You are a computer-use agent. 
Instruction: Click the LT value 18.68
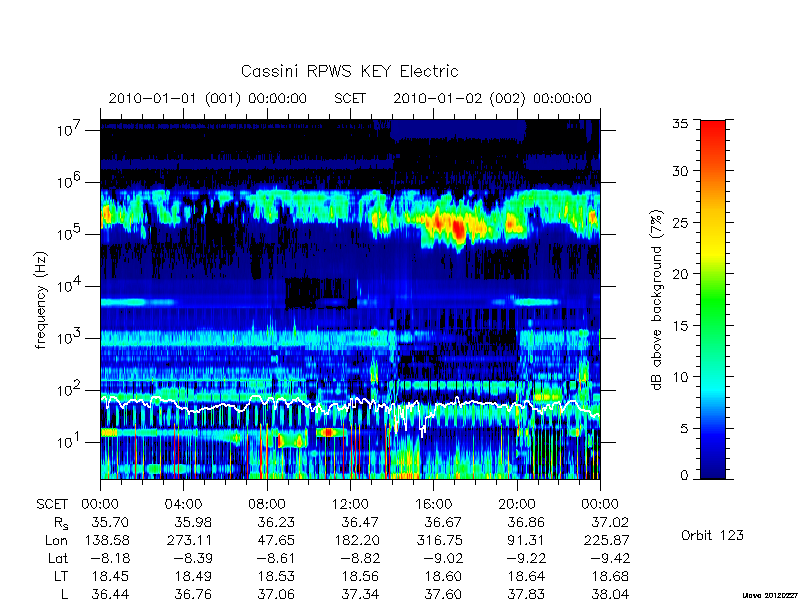pos(610,576)
